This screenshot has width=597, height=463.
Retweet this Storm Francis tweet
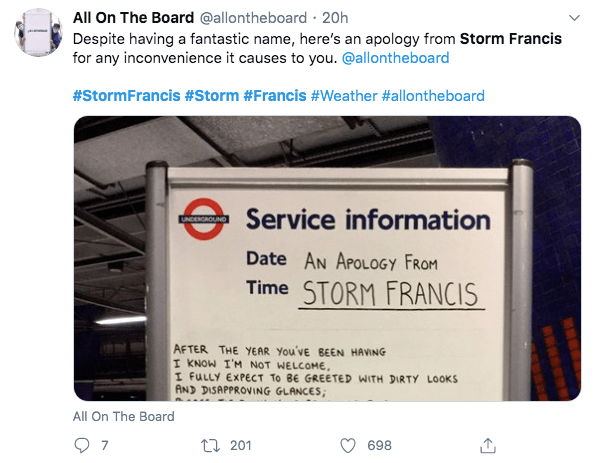coord(210,445)
